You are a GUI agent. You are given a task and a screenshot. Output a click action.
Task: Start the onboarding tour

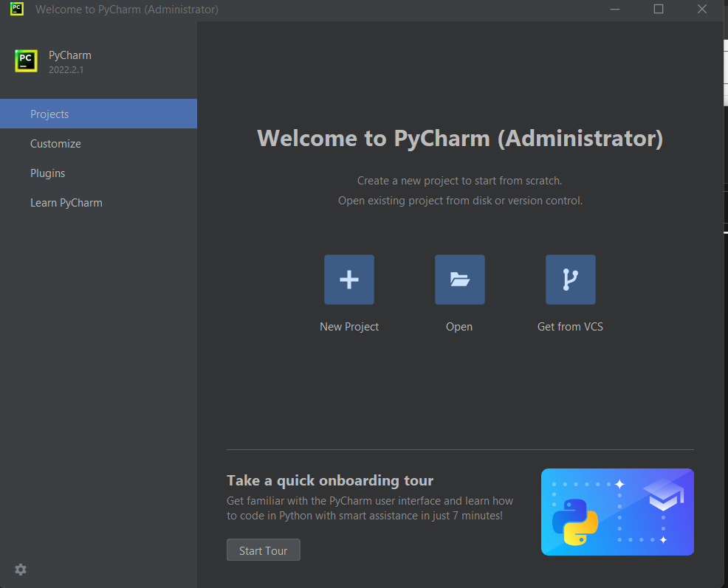[x=264, y=550]
